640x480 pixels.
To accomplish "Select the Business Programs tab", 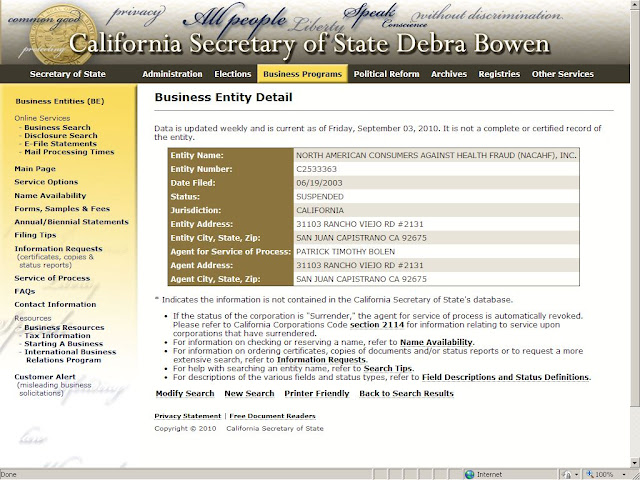I will click(x=302, y=74).
